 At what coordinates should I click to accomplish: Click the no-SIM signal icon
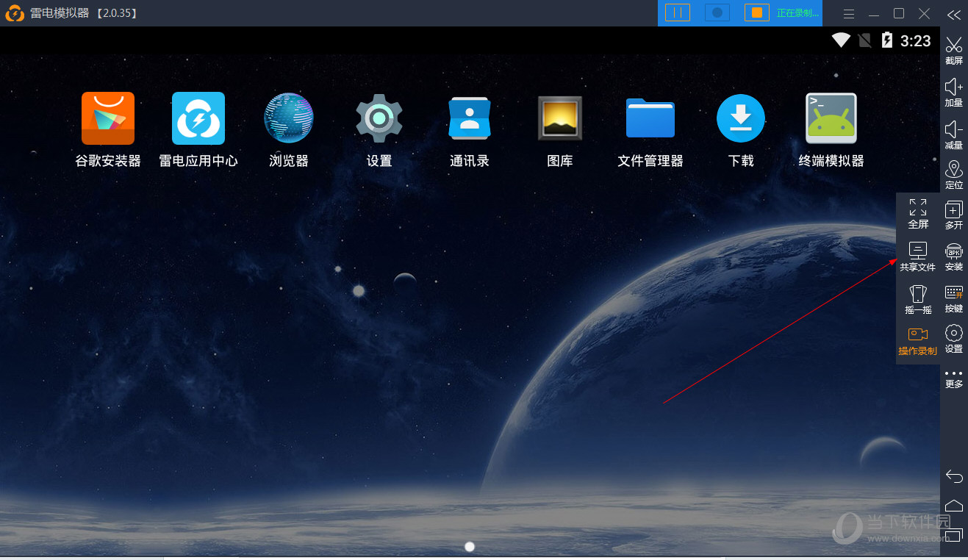865,40
